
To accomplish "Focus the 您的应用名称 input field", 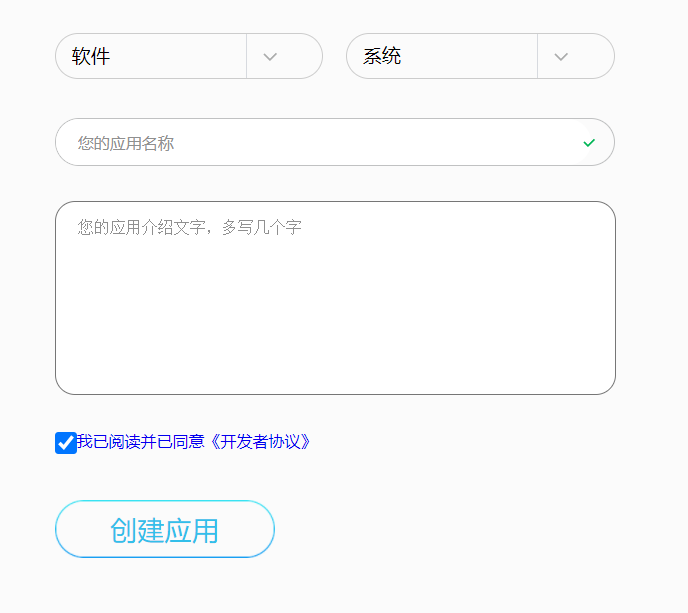I will click(x=320, y=143).
